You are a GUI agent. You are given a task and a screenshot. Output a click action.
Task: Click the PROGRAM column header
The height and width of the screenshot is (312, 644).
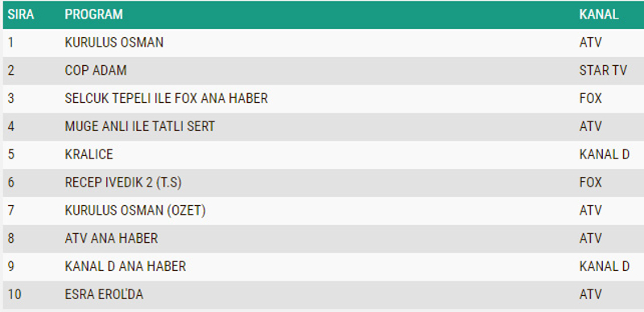[93, 14]
